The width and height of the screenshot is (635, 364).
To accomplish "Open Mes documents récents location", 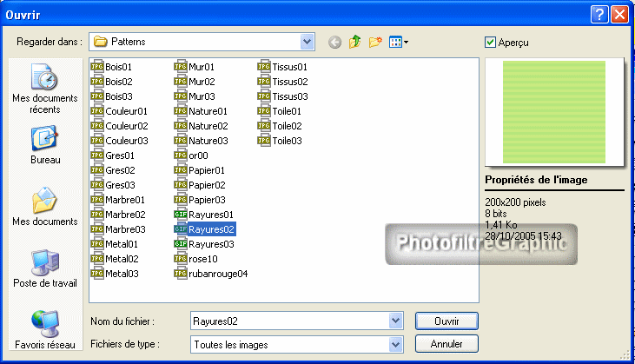I will click(44, 89).
